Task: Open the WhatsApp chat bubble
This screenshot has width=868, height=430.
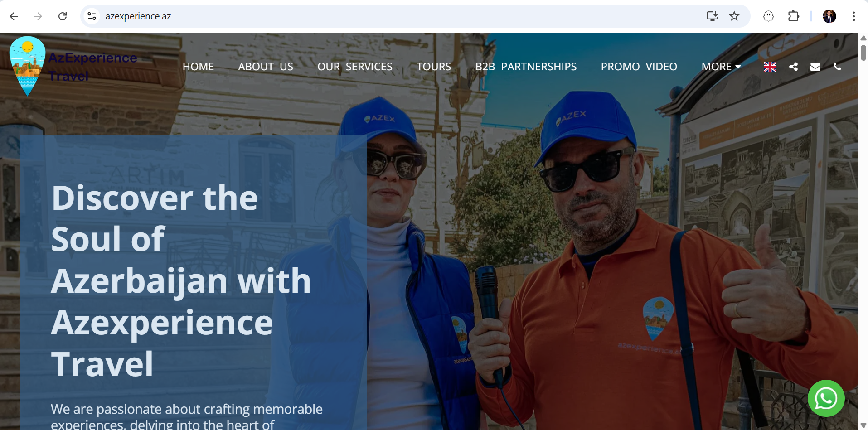Action: click(826, 398)
